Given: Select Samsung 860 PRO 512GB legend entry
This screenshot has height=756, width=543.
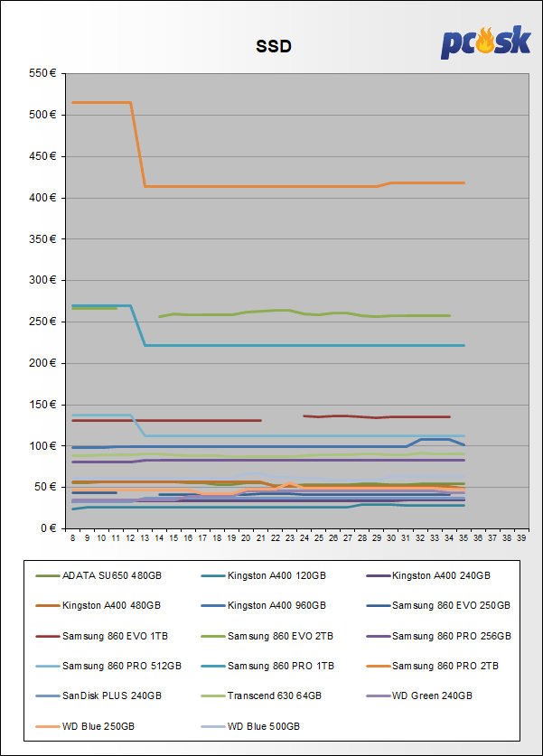Looking at the screenshot, I should coord(108,667).
